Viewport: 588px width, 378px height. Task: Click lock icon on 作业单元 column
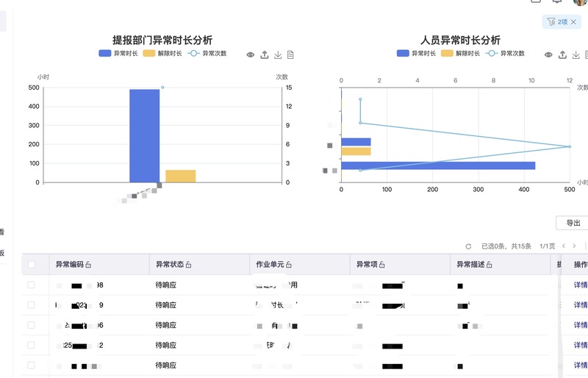(x=288, y=265)
